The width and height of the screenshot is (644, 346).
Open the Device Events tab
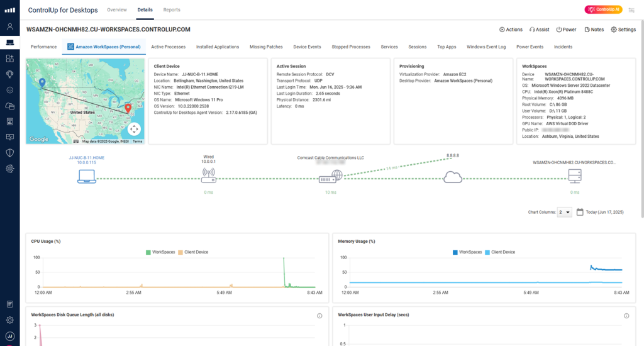point(307,47)
